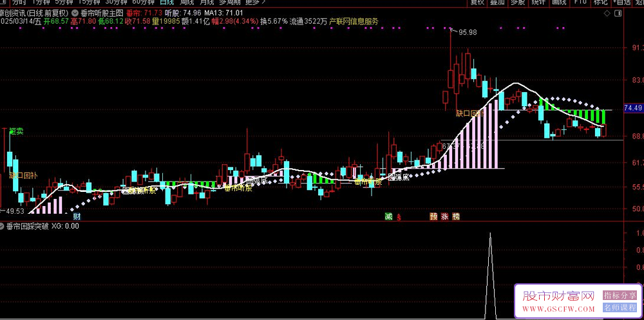Click the 叠加 overlay toolbar button
644x320 pixels.
pos(497,2)
